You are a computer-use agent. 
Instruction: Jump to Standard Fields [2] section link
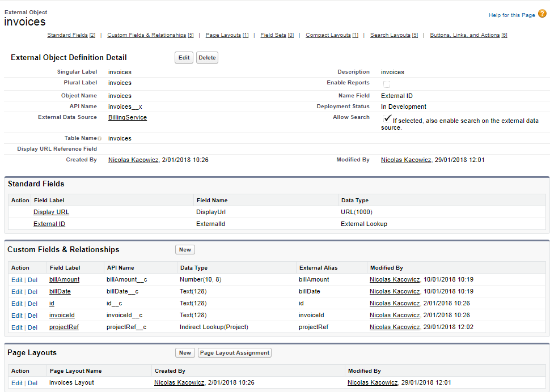click(71, 35)
